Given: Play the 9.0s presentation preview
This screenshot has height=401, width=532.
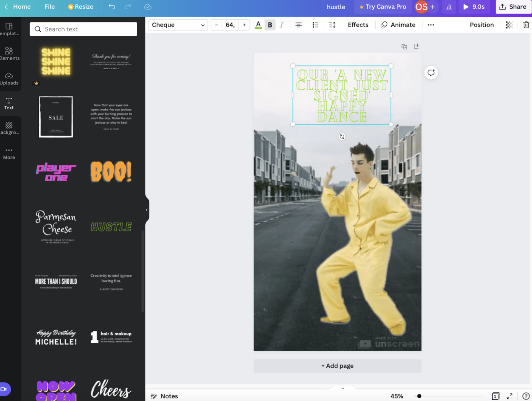Looking at the screenshot, I should (x=474, y=7).
